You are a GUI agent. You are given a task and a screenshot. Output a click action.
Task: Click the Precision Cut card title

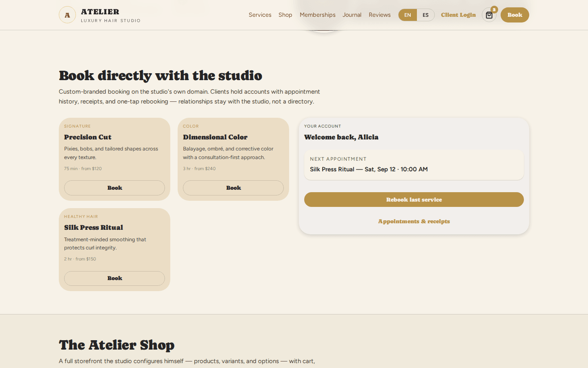pyautogui.click(x=88, y=137)
